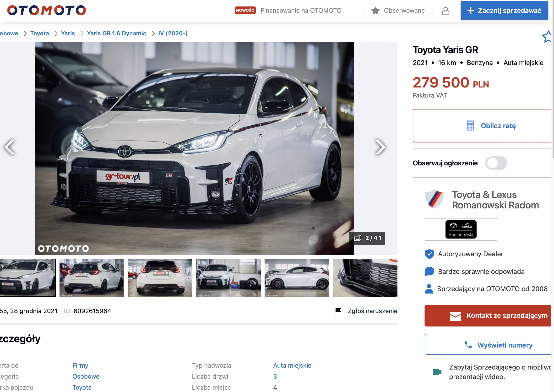Open Toyota make link in details
The height and width of the screenshot is (392, 554).
click(x=82, y=387)
